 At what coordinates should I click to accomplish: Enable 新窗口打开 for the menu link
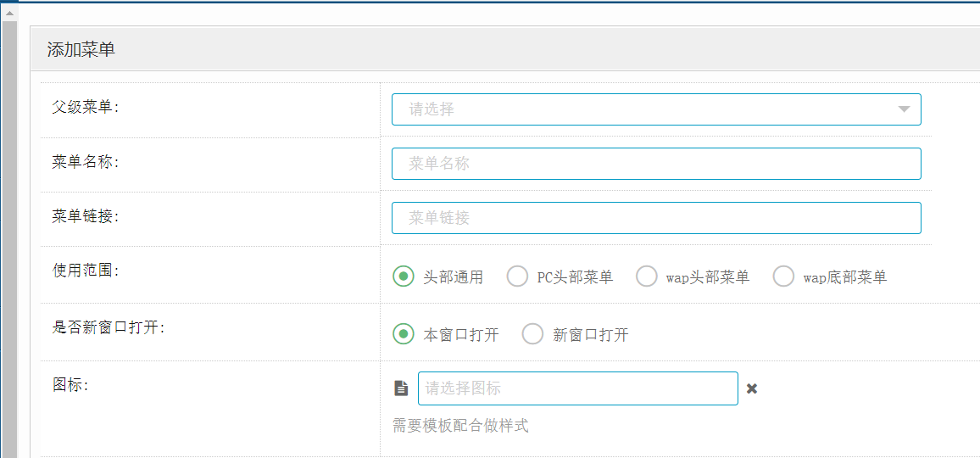click(532, 334)
